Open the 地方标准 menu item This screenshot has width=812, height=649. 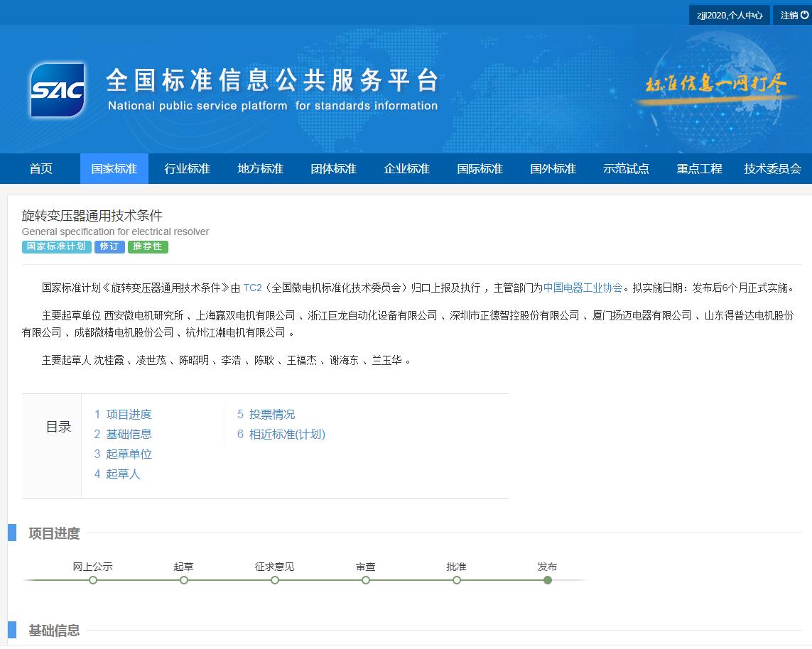tap(260, 169)
